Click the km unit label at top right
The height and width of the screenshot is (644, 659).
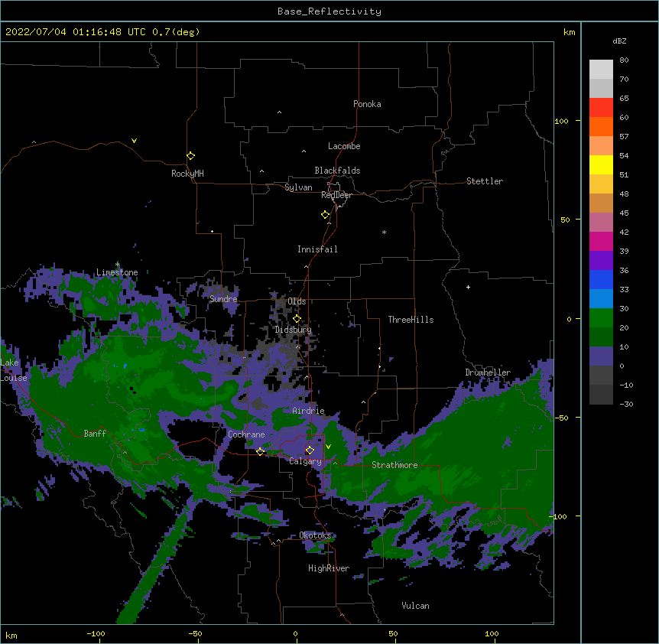coord(570,32)
